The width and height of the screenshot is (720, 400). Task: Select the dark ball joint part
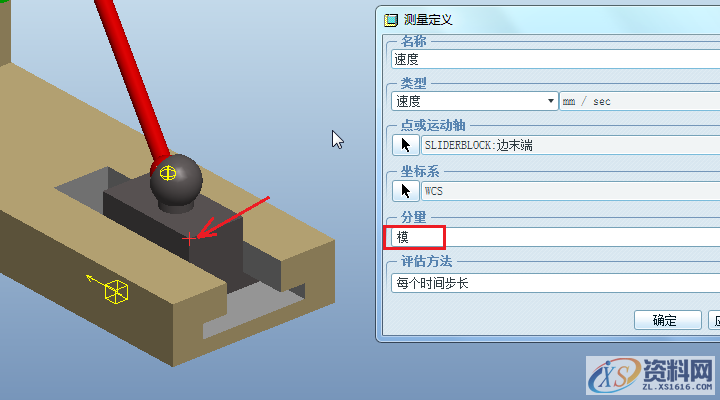pyautogui.click(x=177, y=181)
